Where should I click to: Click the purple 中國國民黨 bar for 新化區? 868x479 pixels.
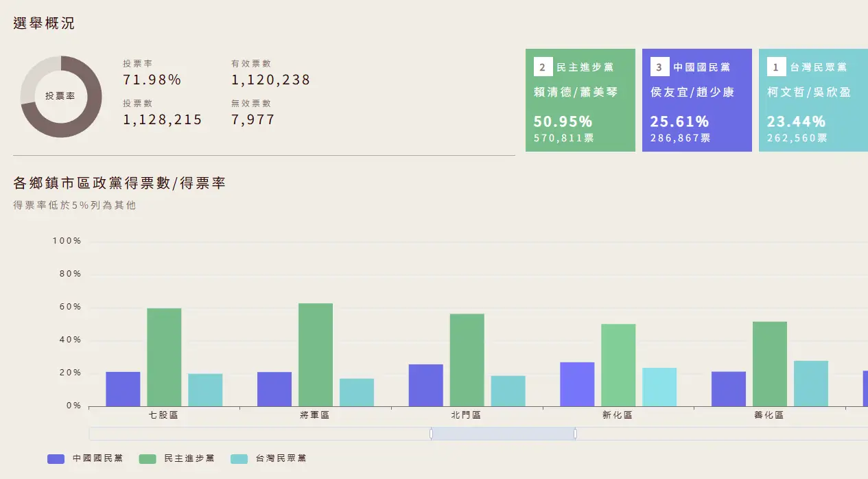pyautogui.click(x=577, y=384)
